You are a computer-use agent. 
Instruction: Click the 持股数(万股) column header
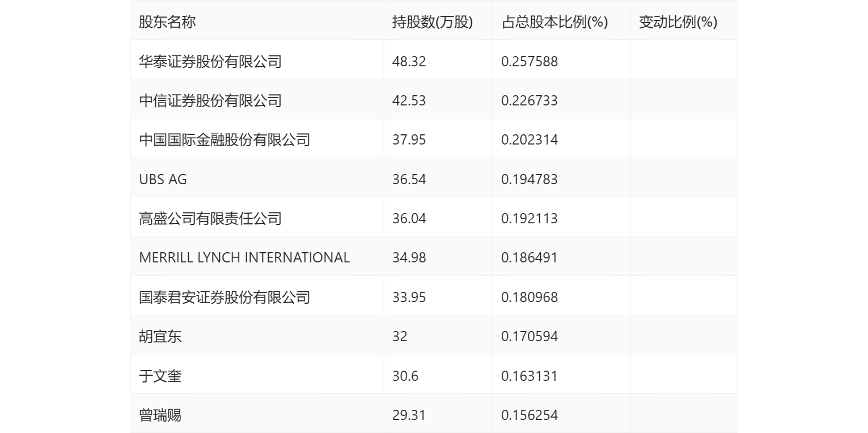[432, 22]
